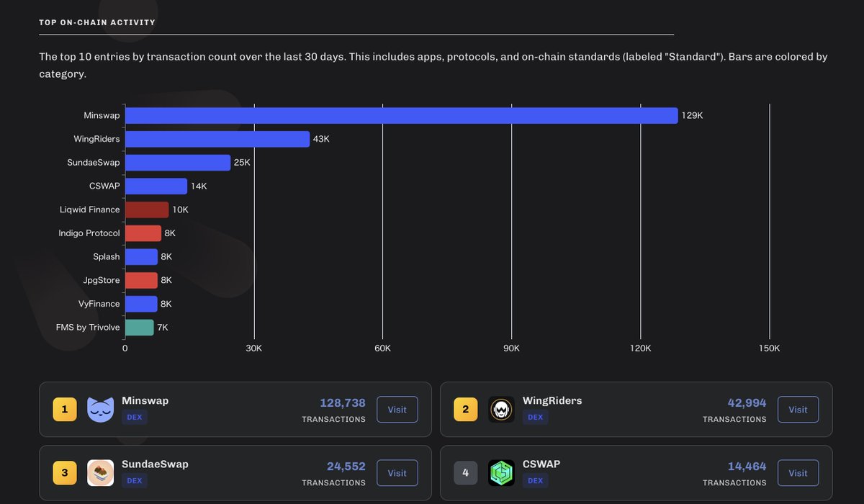Click the 'Liqwid Finance' chart label
The height and width of the screenshot is (504, 864).
pos(90,210)
